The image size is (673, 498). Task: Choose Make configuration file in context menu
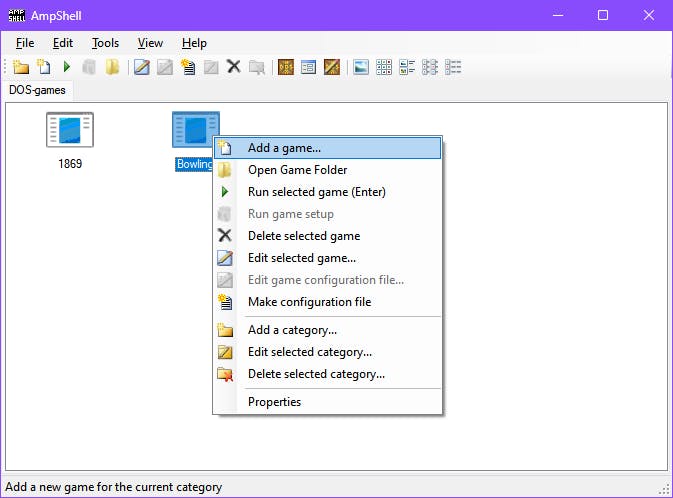click(327, 302)
